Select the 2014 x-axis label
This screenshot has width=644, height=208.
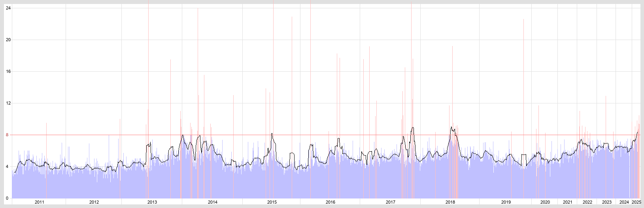pyautogui.click(x=213, y=202)
